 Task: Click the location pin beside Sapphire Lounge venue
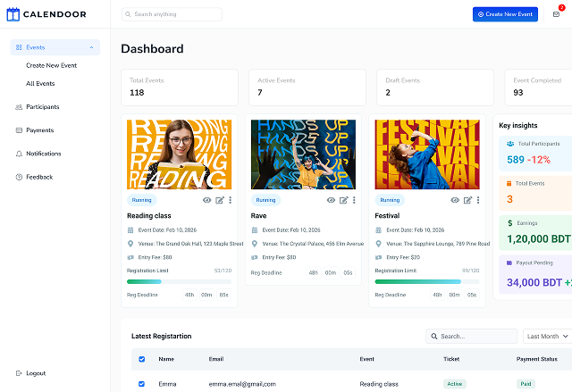point(379,244)
